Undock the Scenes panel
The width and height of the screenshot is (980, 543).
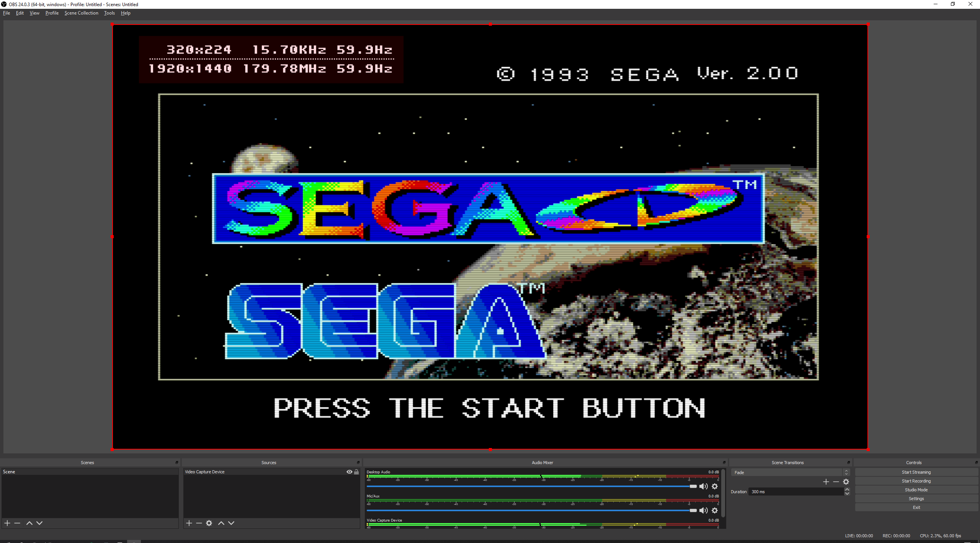[177, 463]
